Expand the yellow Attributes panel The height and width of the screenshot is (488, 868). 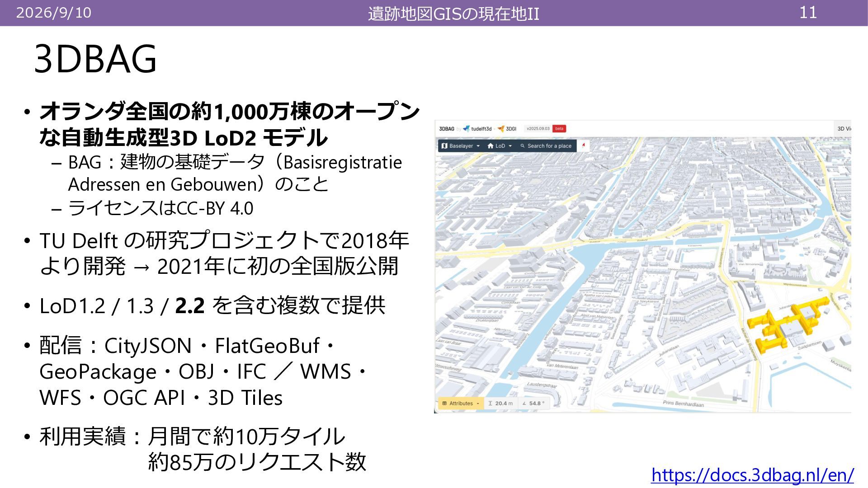click(x=461, y=403)
